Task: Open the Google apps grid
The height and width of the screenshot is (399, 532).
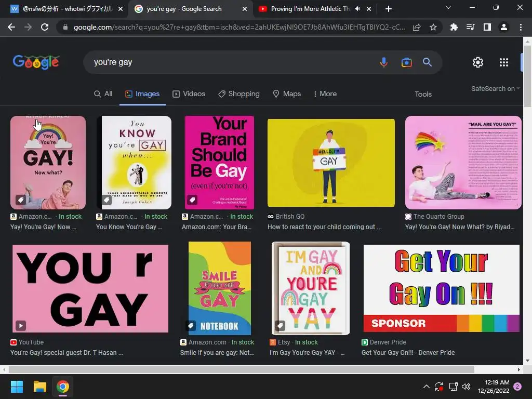Action: 504,62
